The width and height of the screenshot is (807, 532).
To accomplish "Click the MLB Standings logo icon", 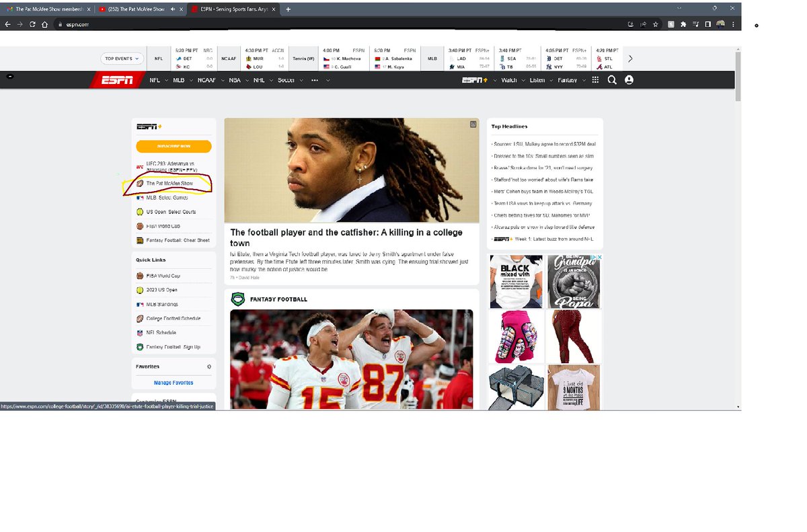I will 140,304.
